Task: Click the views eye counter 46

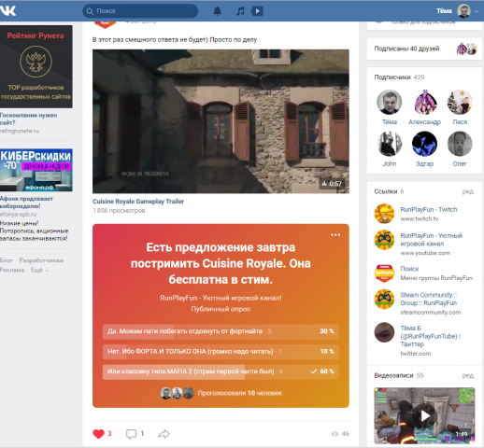Action: point(340,434)
